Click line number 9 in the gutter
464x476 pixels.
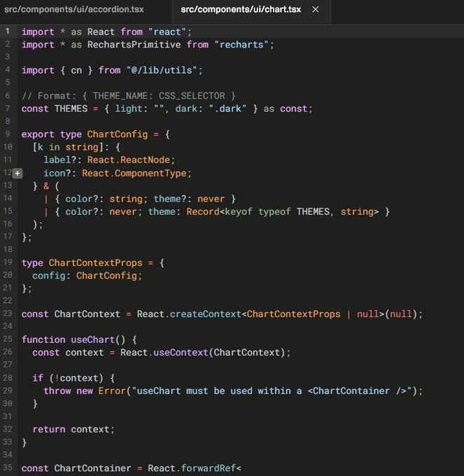[x=7, y=134]
